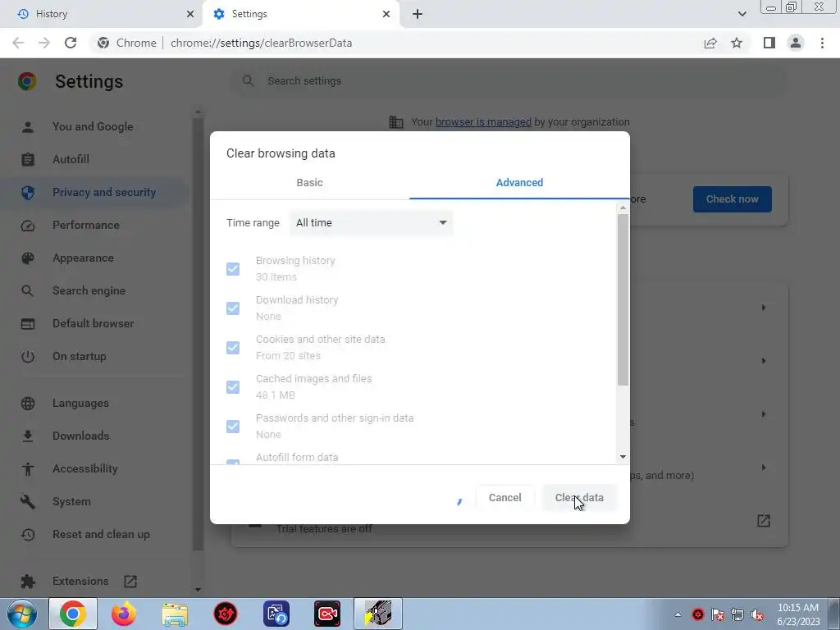The height and width of the screenshot is (630, 840).
Task: Uncheck Cookies and other site data
Action: (232, 348)
